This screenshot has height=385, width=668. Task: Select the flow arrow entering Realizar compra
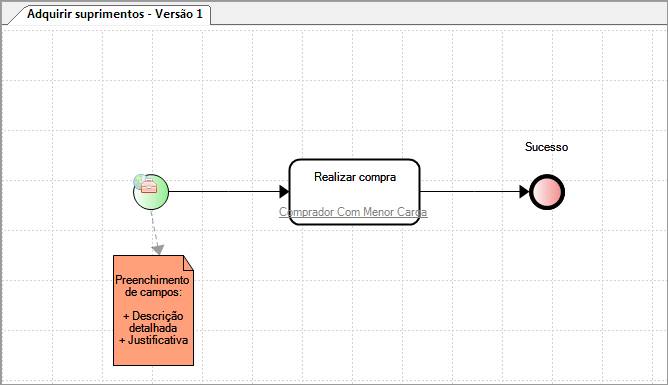pyautogui.click(x=229, y=192)
